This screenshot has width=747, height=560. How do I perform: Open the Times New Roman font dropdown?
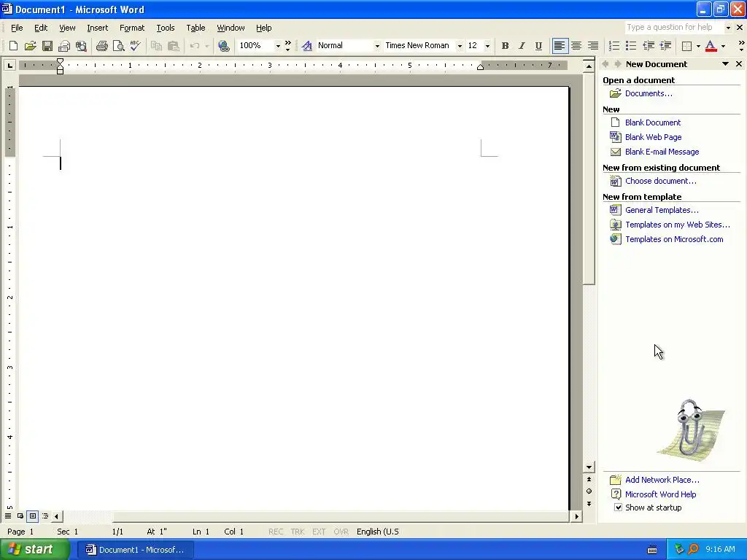pyautogui.click(x=460, y=46)
